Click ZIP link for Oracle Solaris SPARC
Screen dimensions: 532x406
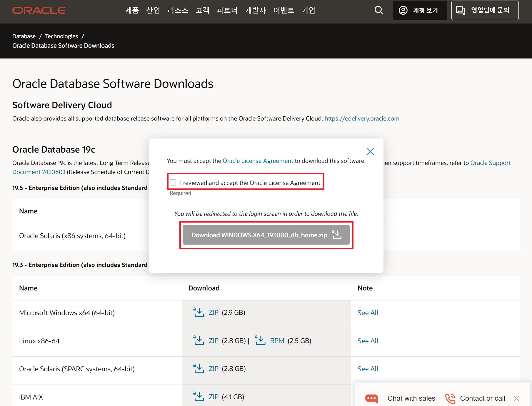(214, 369)
